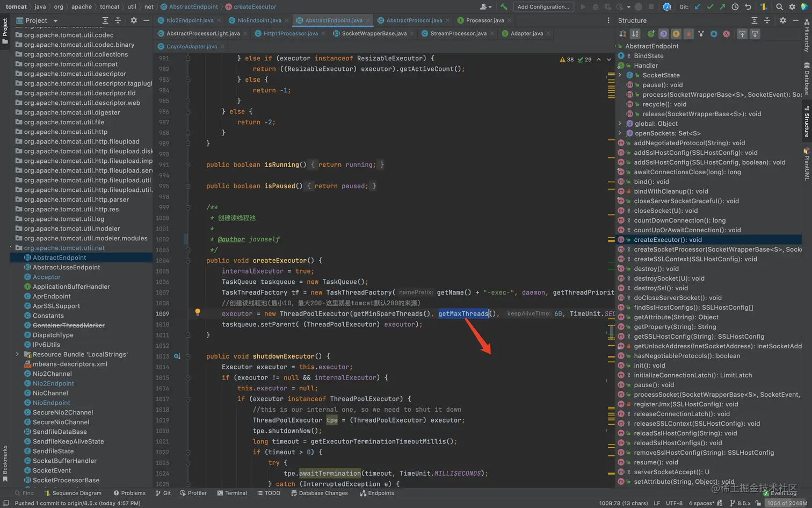The width and height of the screenshot is (812, 508).
Task: Open IDE settings gear in main toolbar
Action: coord(792,7)
